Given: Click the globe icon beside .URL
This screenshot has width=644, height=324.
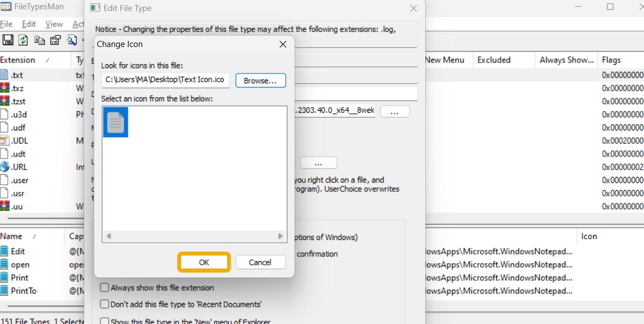Looking at the screenshot, I should (x=6, y=167).
